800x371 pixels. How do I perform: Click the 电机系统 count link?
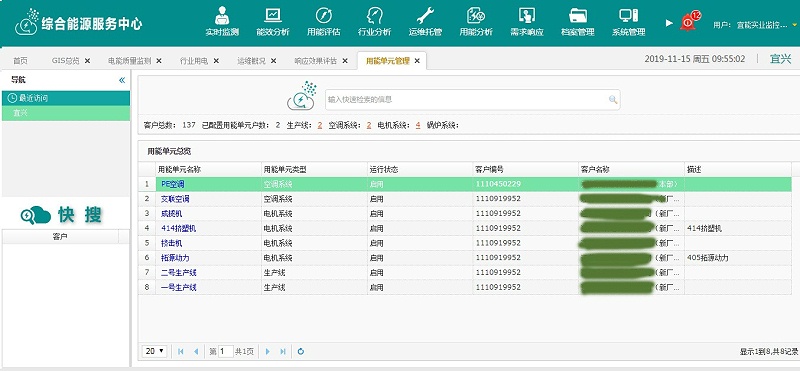click(x=418, y=125)
